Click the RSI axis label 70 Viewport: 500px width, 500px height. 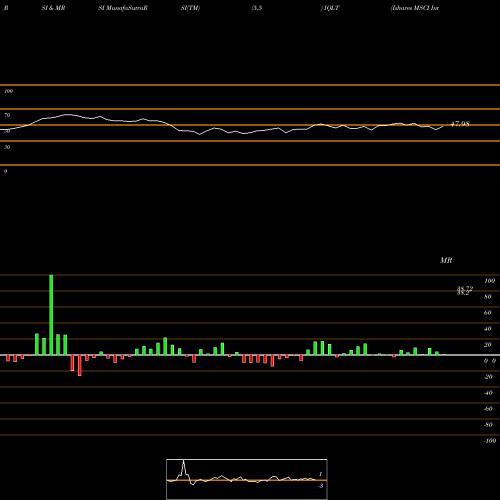click(x=7, y=115)
